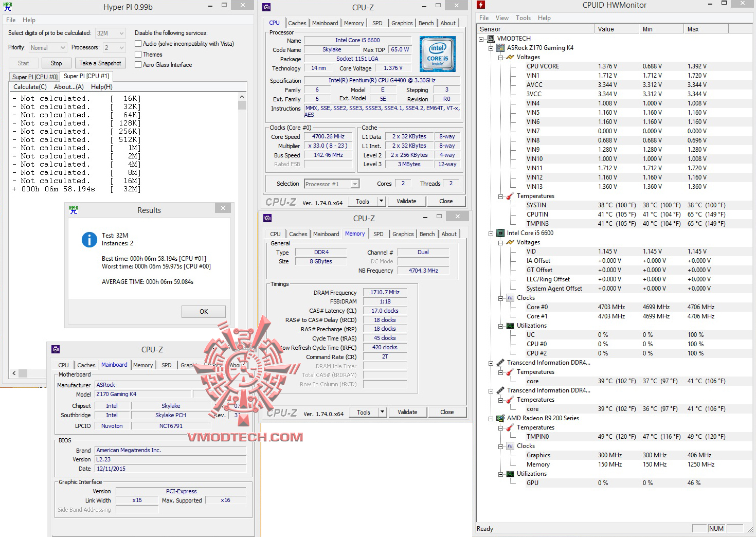Click the CPU-Z icon in the Mainboard window title bar
The height and width of the screenshot is (537, 756).
pos(56,349)
